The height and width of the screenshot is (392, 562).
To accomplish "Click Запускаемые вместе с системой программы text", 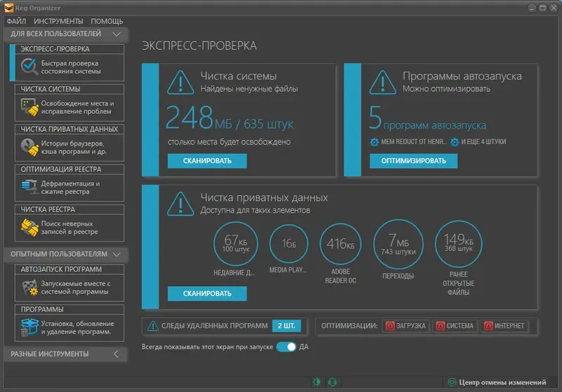I will pyautogui.click(x=76, y=287).
